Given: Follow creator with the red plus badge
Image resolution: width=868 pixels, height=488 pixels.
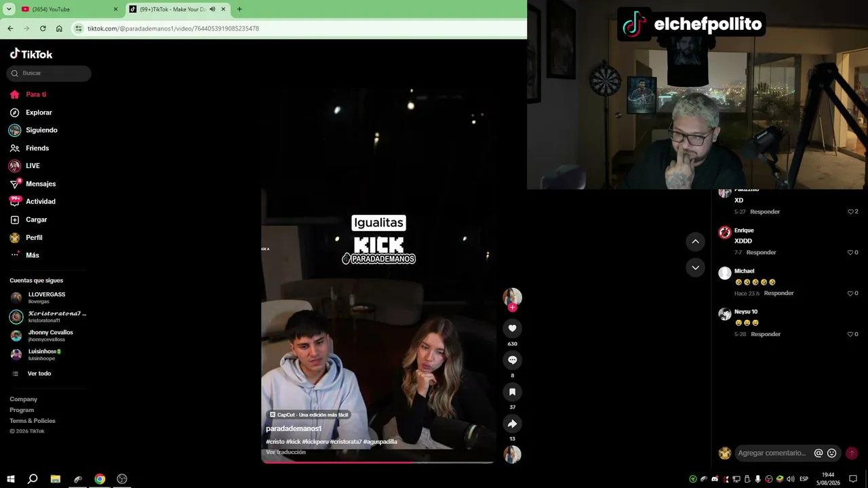Looking at the screenshot, I should coord(512,308).
